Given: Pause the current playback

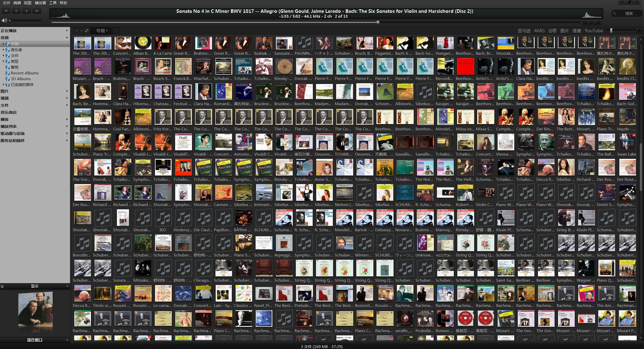Looking at the screenshot, I should tap(16, 11).
